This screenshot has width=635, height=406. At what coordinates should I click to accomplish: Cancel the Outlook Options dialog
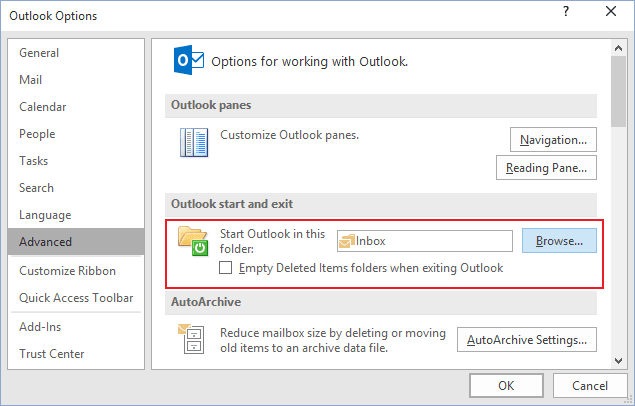pos(590,385)
